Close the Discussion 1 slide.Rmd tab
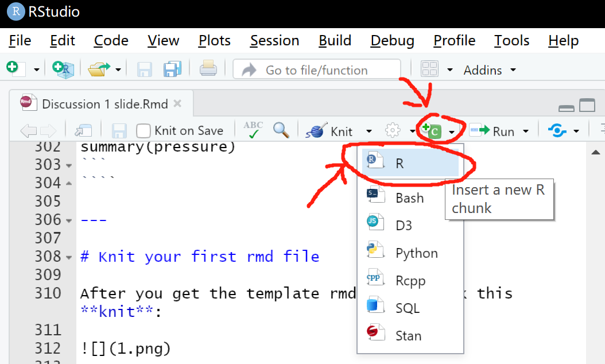 [x=177, y=103]
